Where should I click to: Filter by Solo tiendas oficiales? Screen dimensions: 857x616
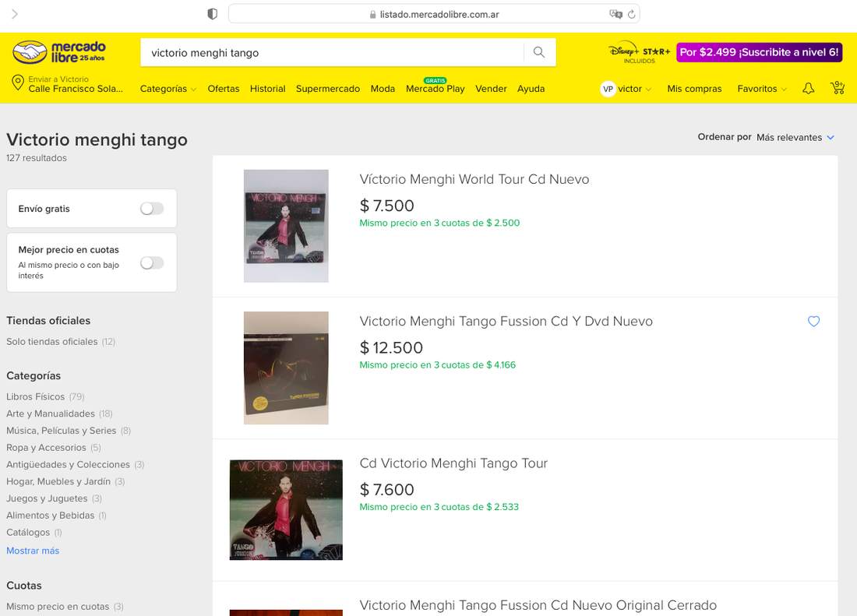point(61,342)
